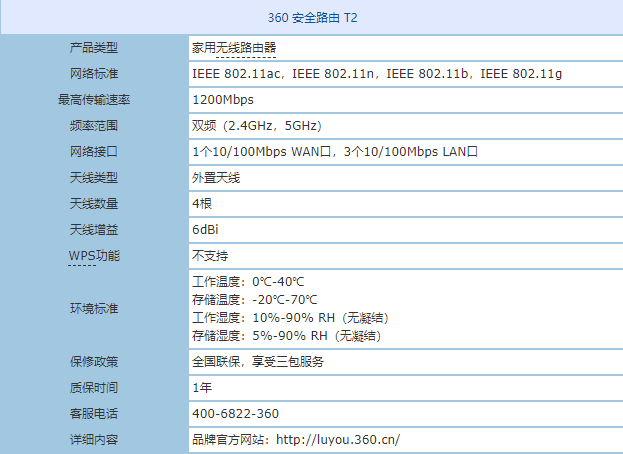Click the 双频 (2.4GHz, 5GHz) value
The image size is (623, 454).
(x=256, y=126)
